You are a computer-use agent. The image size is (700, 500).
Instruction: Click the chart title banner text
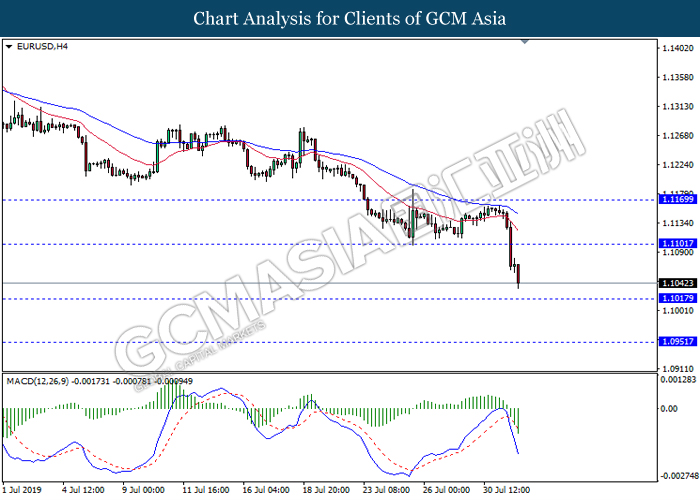(x=349, y=18)
